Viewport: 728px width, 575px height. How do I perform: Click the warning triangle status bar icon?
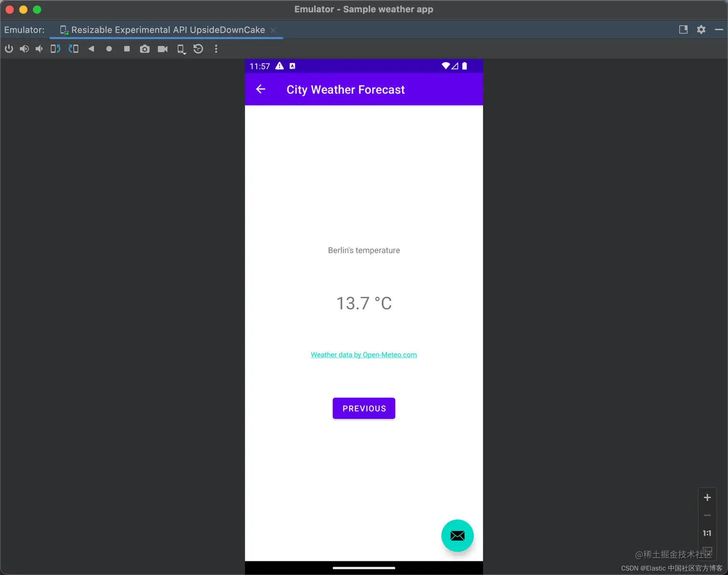tap(279, 66)
